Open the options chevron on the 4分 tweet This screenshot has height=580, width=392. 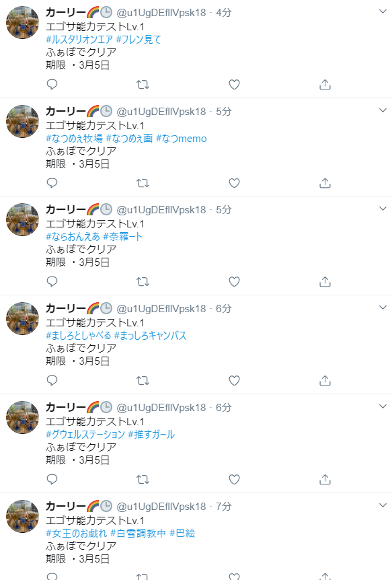pyautogui.click(x=383, y=12)
